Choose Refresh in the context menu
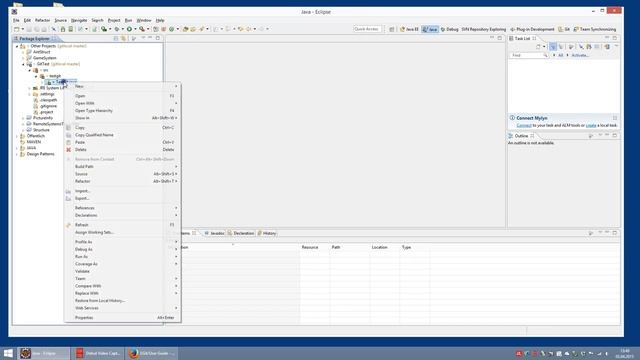Image resolution: width=640 pixels, height=360 pixels. pyautogui.click(x=122, y=225)
